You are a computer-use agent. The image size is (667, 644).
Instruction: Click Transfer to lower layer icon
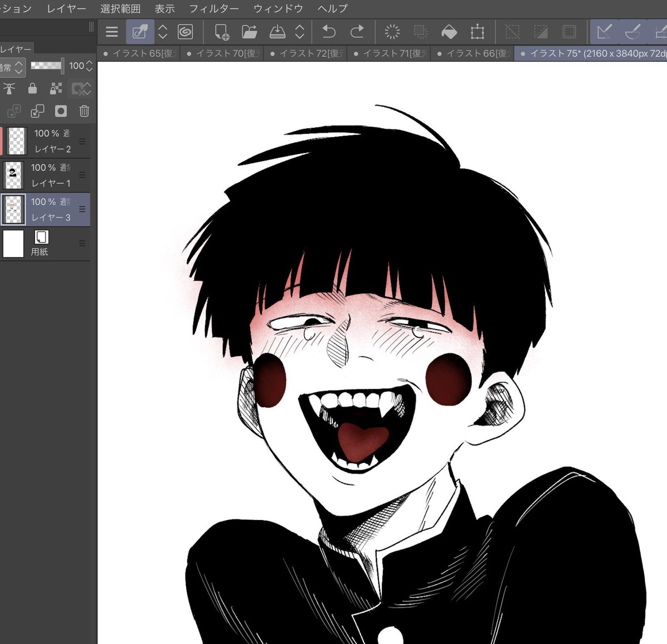point(37,111)
